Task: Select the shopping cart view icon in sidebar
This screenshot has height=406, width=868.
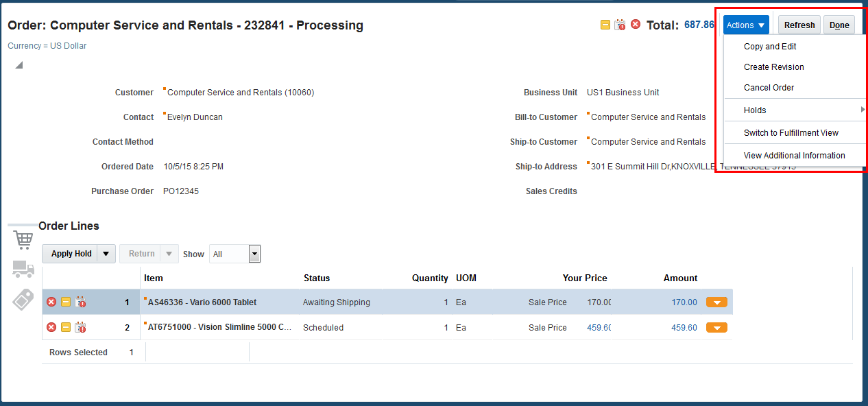Action: [x=23, y=239]
